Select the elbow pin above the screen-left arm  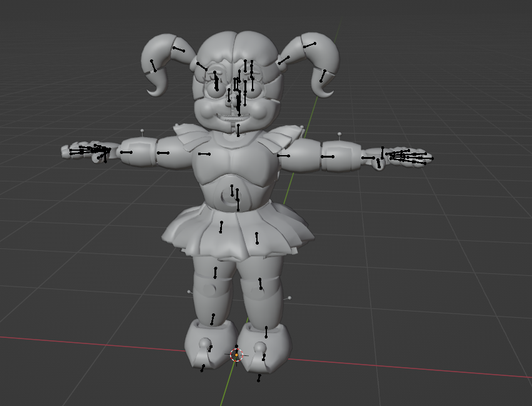pyautogui.click(x=142, y=133)
